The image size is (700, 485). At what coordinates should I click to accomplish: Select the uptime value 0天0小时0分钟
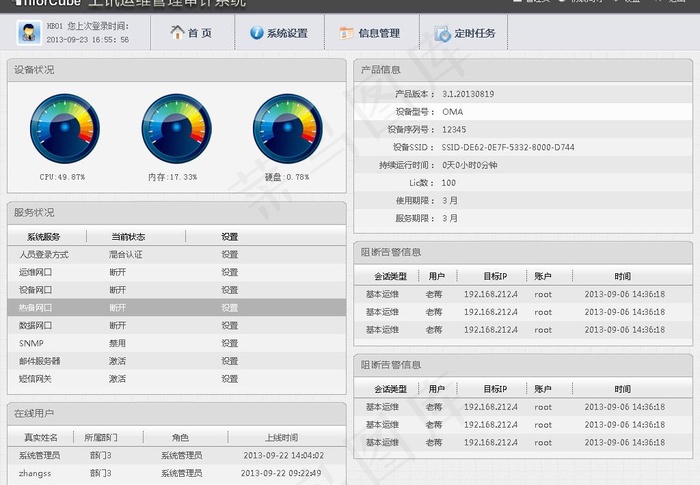[x=470, y=165]
